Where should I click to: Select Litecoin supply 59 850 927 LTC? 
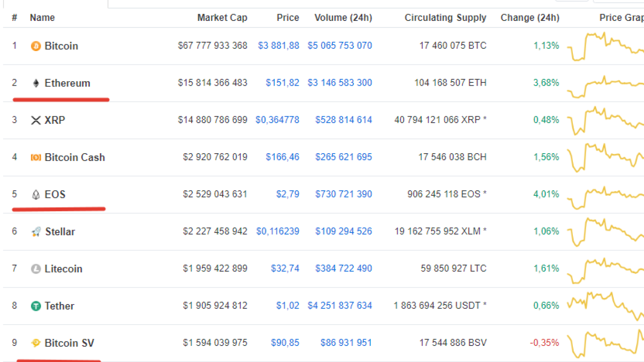454,268
